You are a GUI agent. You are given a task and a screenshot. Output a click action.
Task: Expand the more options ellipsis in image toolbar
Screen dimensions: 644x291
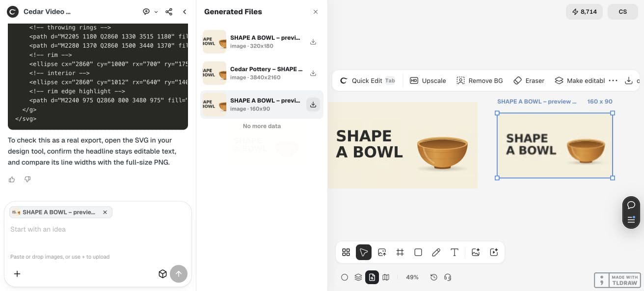[613, 80]
